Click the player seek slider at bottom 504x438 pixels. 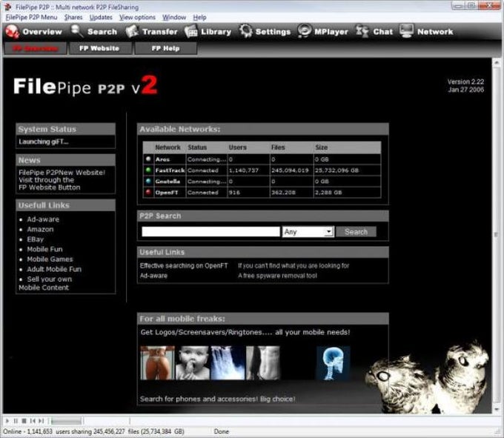tap(67, 421)
